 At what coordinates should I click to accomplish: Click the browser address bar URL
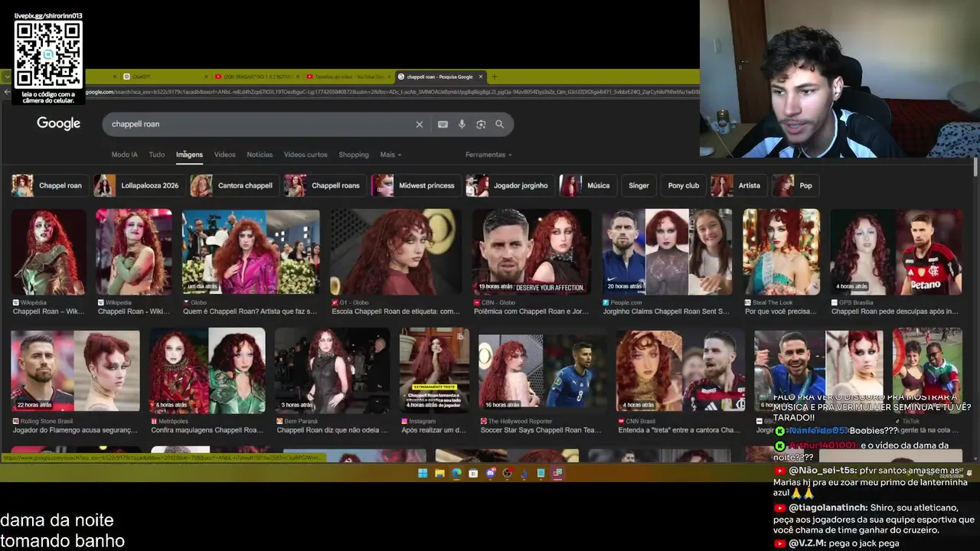coord(390,92)
